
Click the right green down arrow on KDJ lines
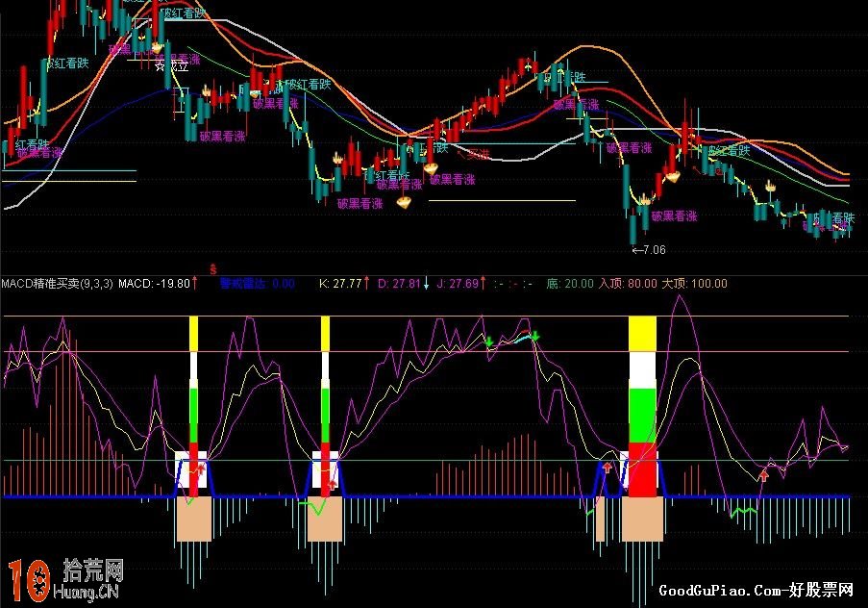click(x=535, y=336)
